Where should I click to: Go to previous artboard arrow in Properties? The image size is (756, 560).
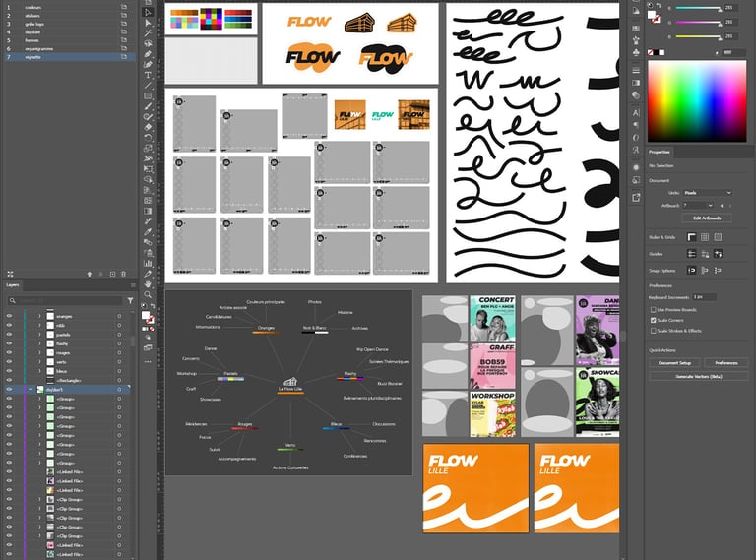click(722, 206)
